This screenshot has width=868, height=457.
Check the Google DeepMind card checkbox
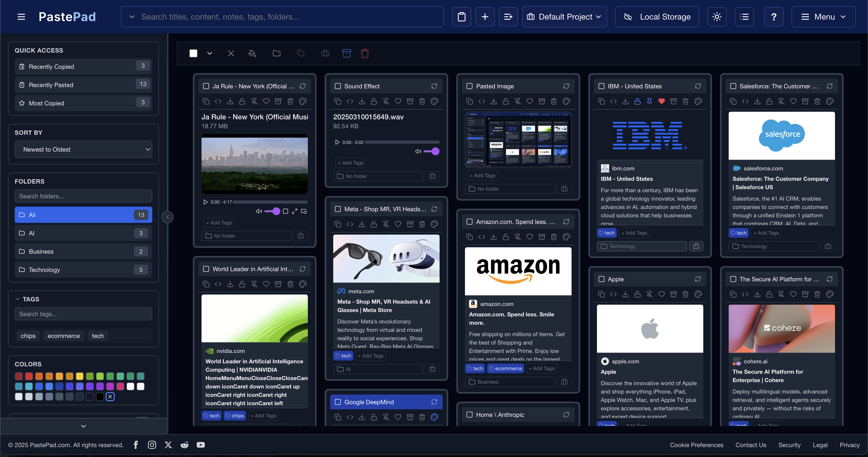coord(338,402)
